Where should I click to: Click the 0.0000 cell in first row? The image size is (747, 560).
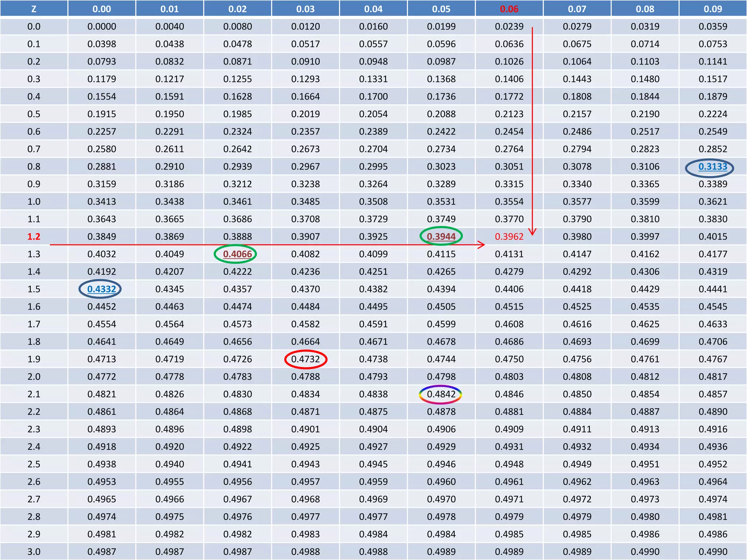click(x=101, y=26)
